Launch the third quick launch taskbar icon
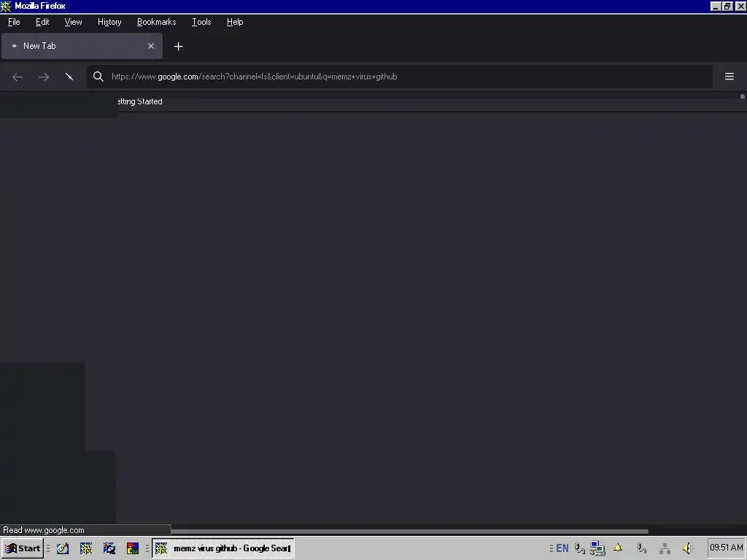The image size is (747, 560). [x=109, y=548]
